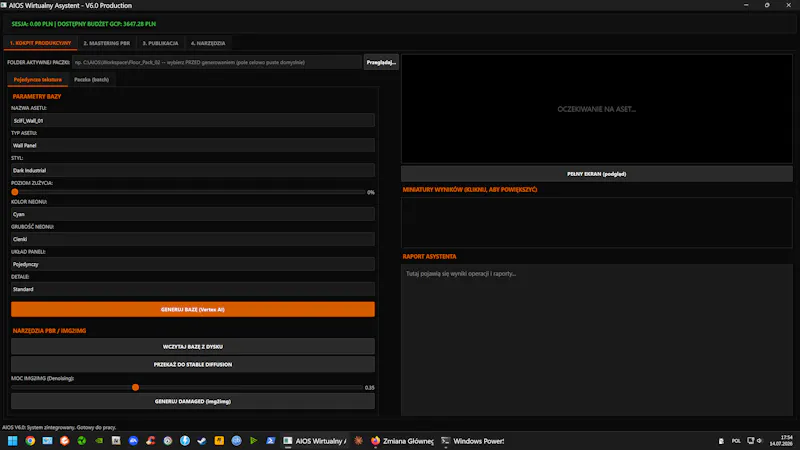Open the Mail app in taskbar
The width and height of the screenshot is (800, 450).
pos(47,441)
